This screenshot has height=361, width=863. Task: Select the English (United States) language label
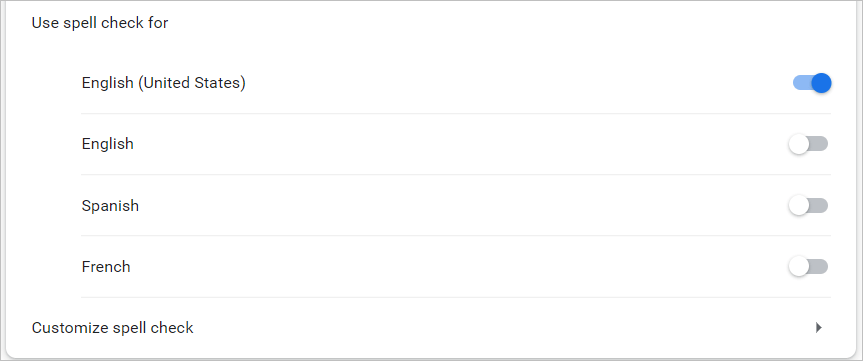(163, 83)
